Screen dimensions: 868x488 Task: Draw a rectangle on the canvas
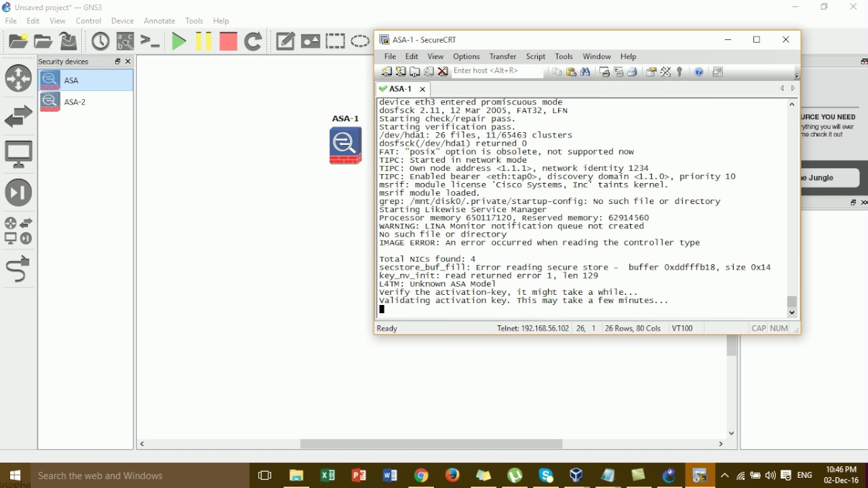[335, 41]
